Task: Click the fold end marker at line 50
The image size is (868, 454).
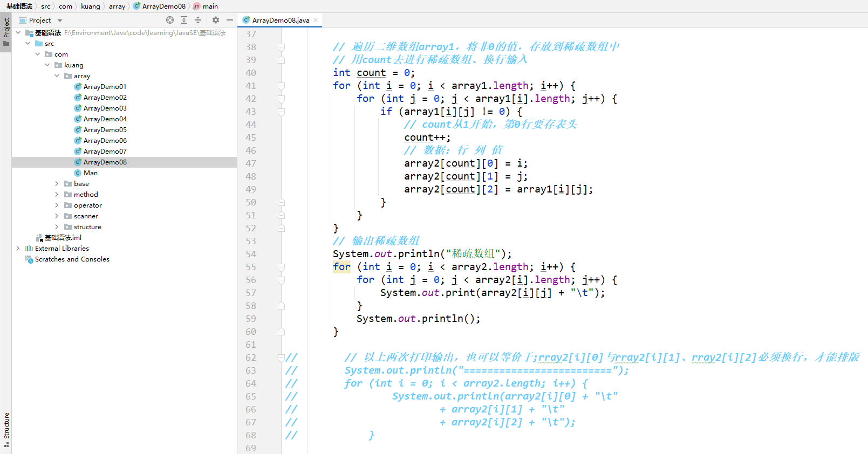Action: point(282,203)
